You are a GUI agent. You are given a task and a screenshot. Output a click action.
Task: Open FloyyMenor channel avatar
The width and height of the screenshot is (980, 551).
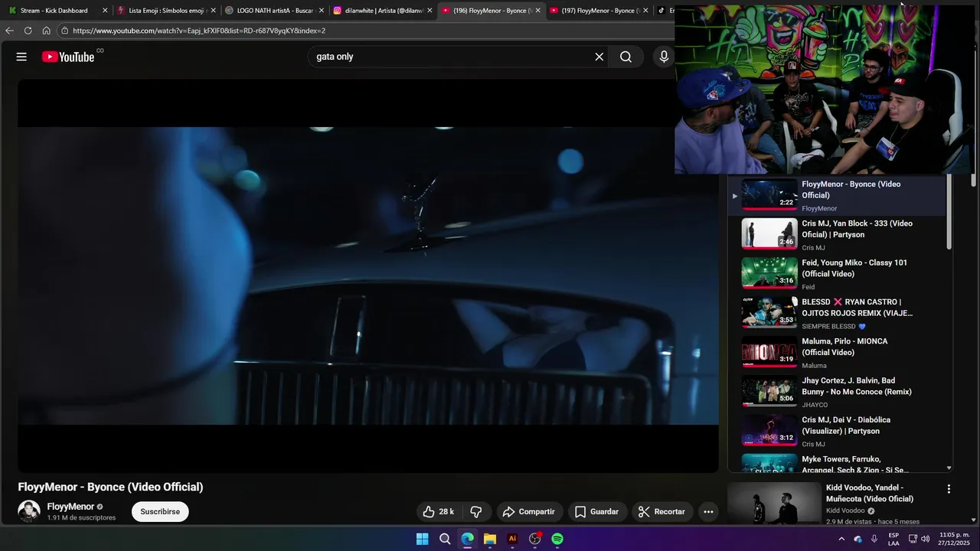point(29,511)
